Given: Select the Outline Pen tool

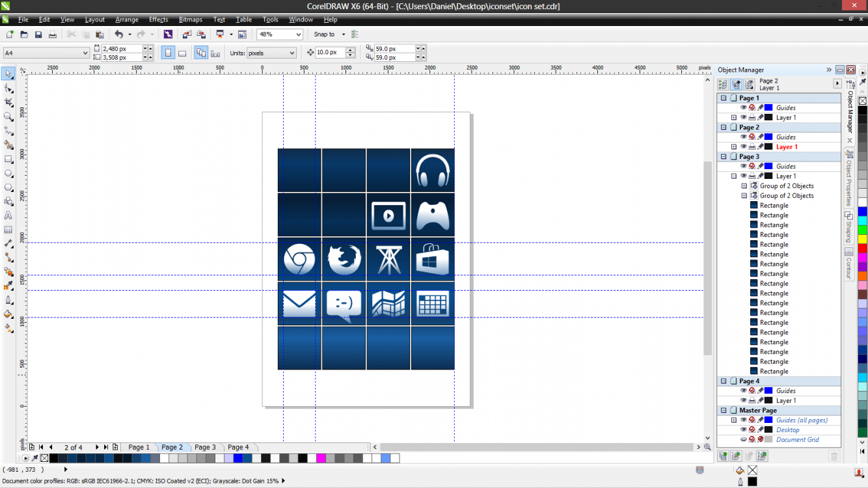Looking at the screenshot, I should [8, 300].
